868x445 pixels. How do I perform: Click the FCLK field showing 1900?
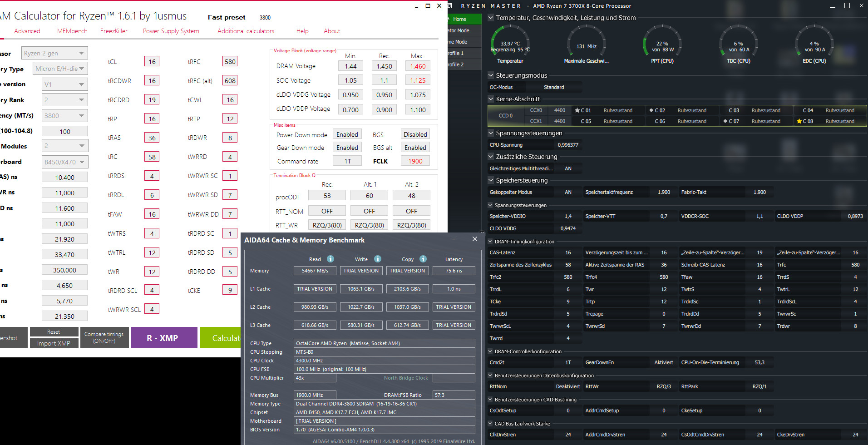pos(415,161)
